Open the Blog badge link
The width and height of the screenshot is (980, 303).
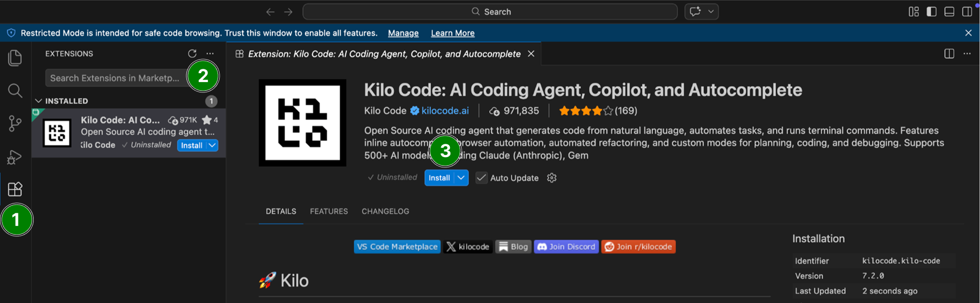click(513, 247)
